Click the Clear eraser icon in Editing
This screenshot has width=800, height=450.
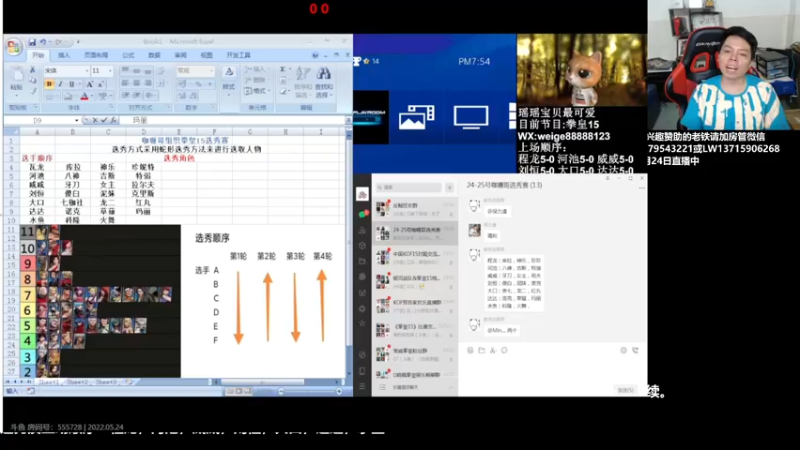pos(283,92)
